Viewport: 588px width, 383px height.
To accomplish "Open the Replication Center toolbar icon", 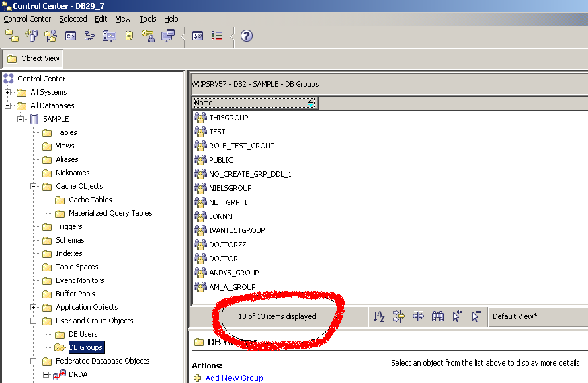I will click(x=32, y=36).
